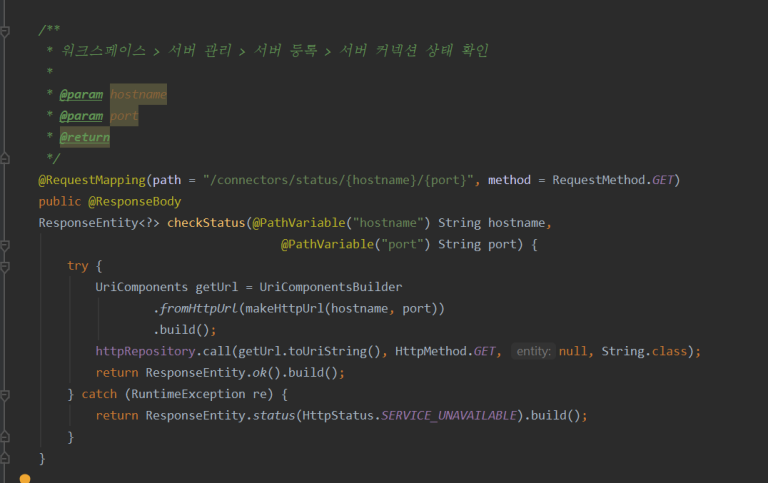Click the public keyword
Viewport: 768px width, 483px height.
click(x=60, y=201)
